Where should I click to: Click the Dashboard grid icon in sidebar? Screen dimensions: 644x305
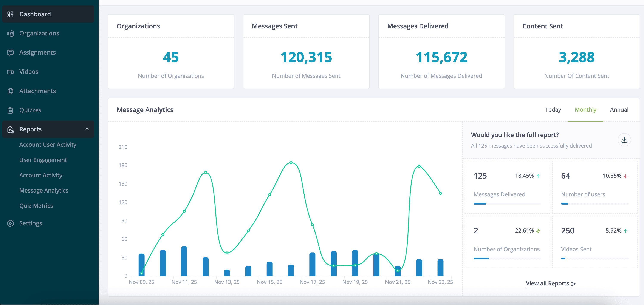pos(10,14)
